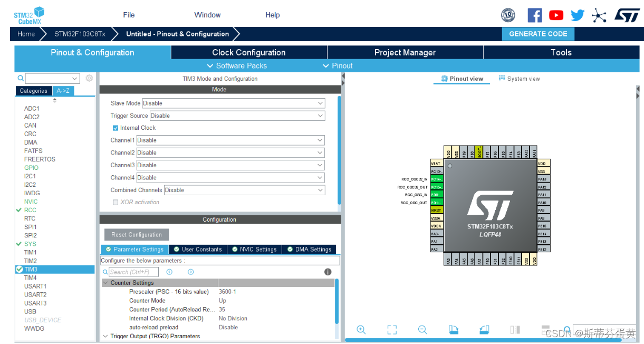Image resolution: width=644 pixels, height=344 pixels.
Task: Open the Combined Channels dropdown
Action: [x=245, y=190]
